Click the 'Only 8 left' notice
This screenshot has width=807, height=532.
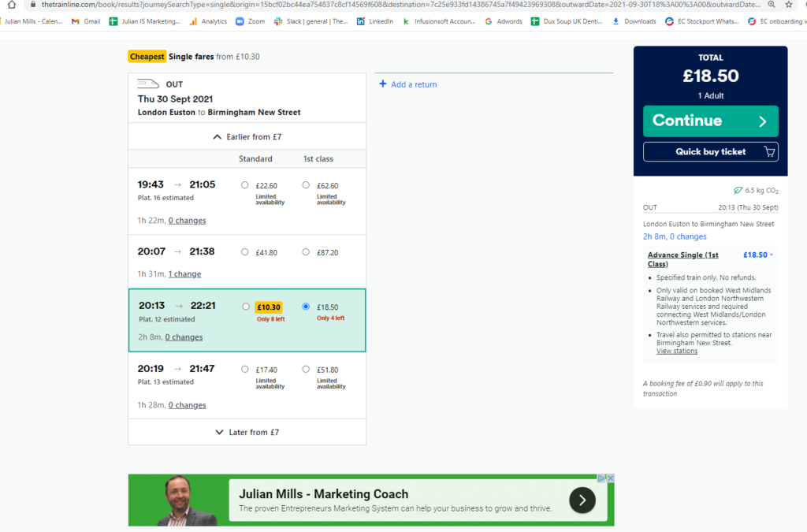(x=271, y=319)
